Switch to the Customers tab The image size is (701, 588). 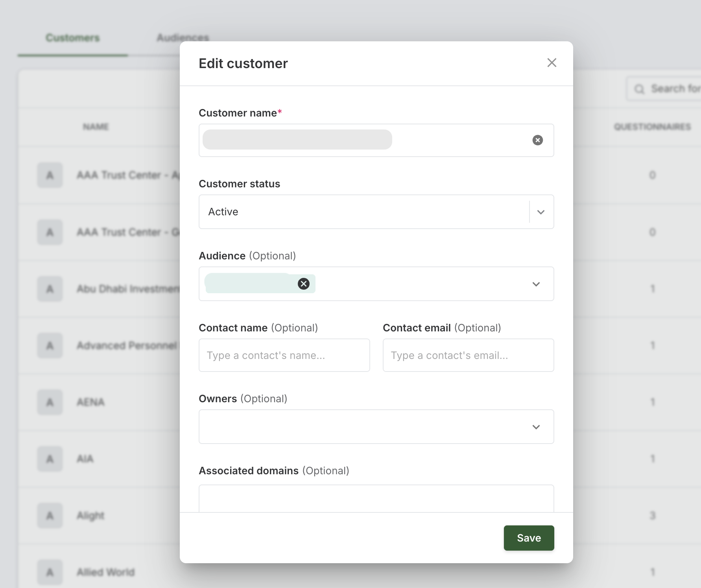click(x=73, y=38)
